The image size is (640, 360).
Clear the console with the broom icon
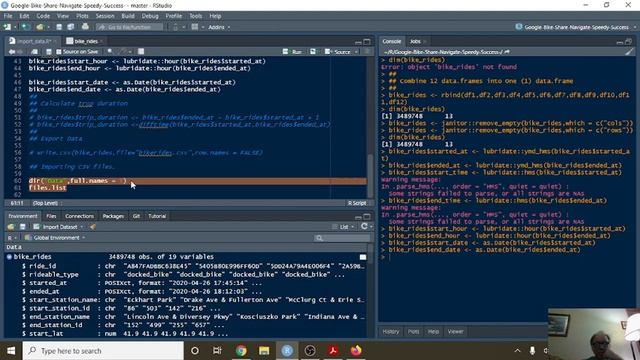(629, 52)
